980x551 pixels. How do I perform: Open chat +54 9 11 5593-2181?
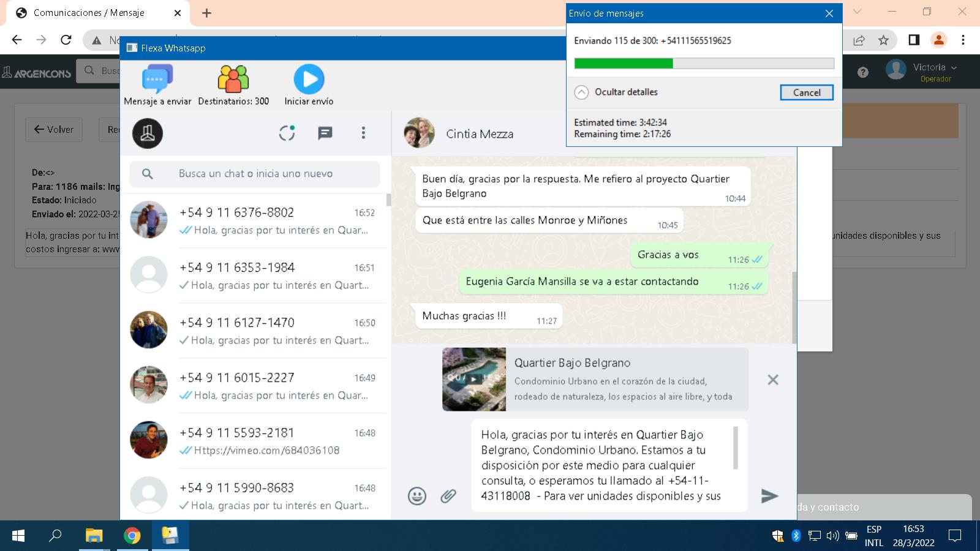(x=255, y=441)
